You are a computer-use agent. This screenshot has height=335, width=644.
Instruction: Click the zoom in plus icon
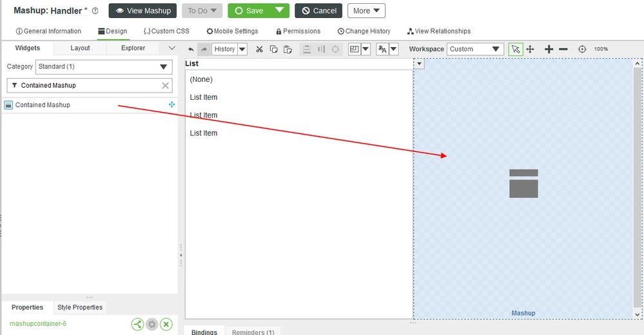549,49
